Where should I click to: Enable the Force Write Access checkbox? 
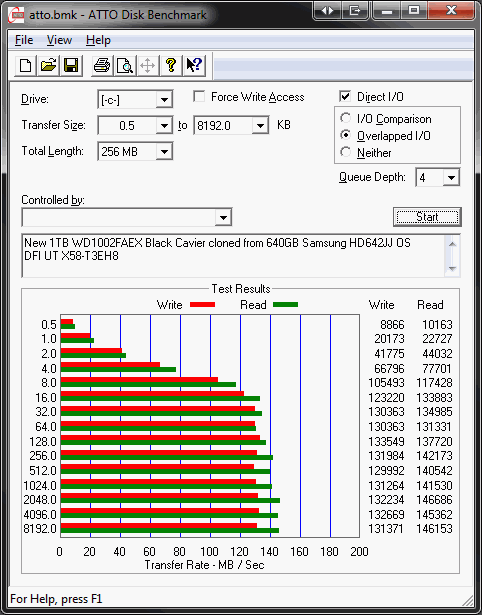click(x=199, y=96)
